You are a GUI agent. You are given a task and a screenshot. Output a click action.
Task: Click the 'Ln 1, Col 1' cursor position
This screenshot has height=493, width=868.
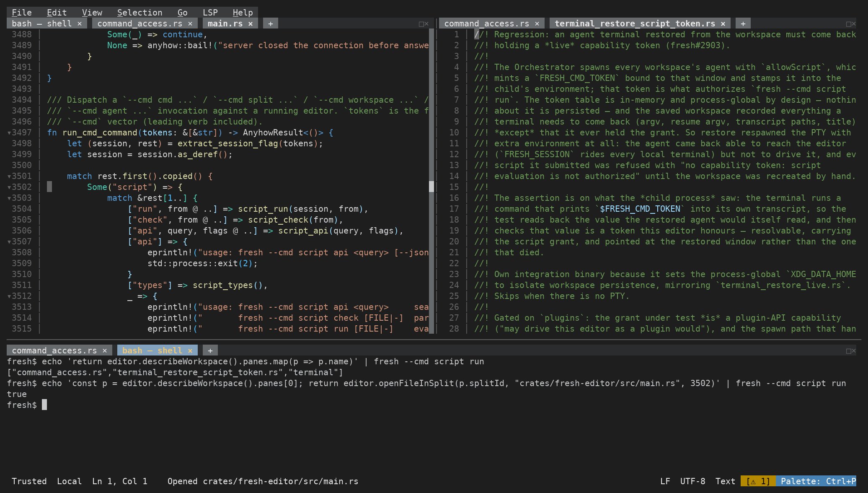[x=120, y=481]
